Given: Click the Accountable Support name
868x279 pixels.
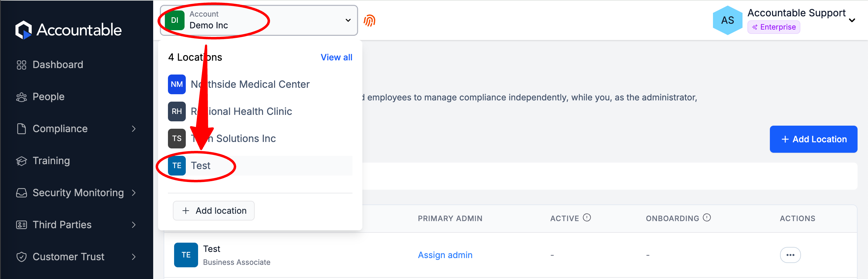Looking at the screenshot, I should 796,13.
